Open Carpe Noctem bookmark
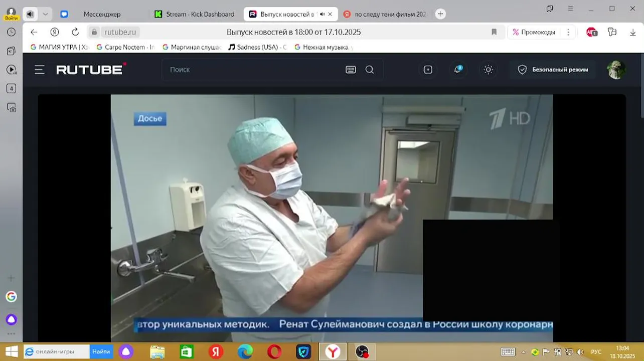The width and height of the screenshot is (644, 361). [125, 47]
